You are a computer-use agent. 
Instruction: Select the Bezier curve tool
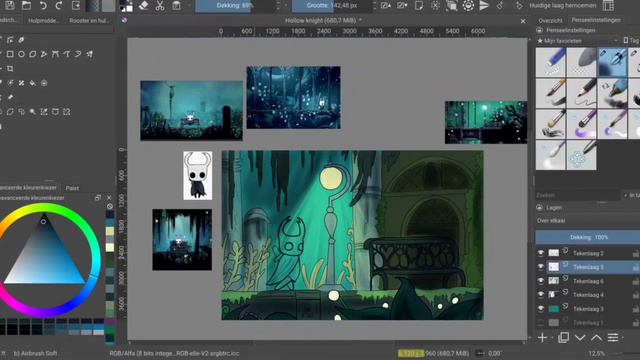55,54
